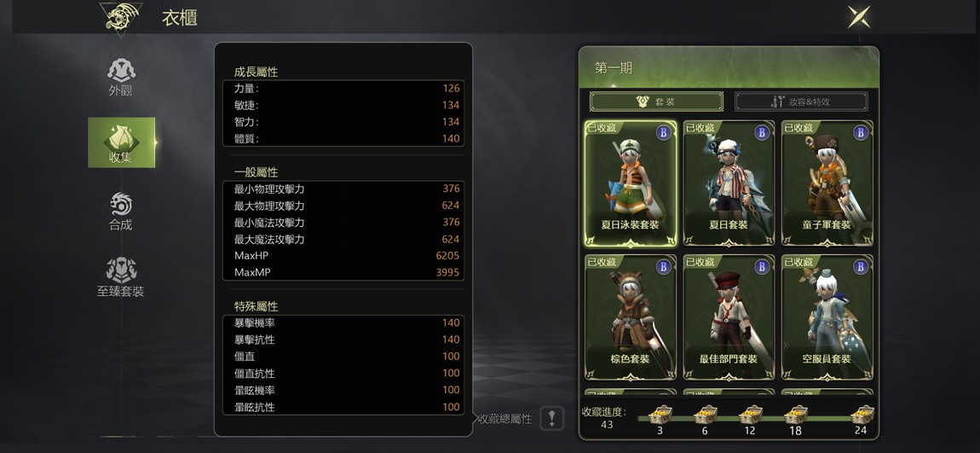Screen dimensions: 980x453
Task: Click the exclamation mark info icon beside 收藏總屬性
Action: (552, 419)
